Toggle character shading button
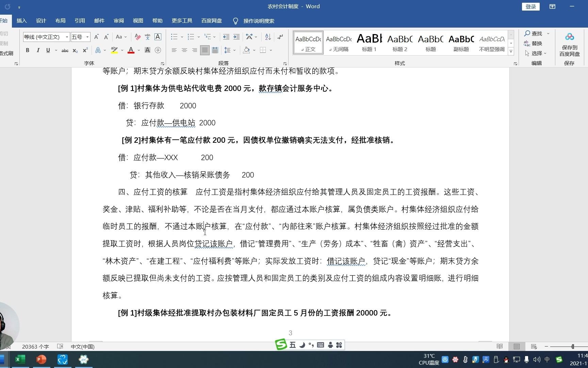 147,50
